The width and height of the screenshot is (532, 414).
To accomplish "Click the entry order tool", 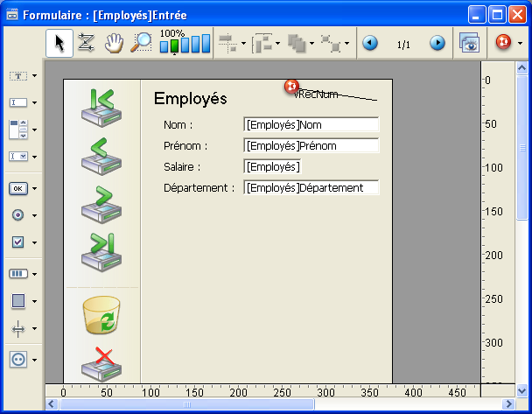I will coord(86,44).
